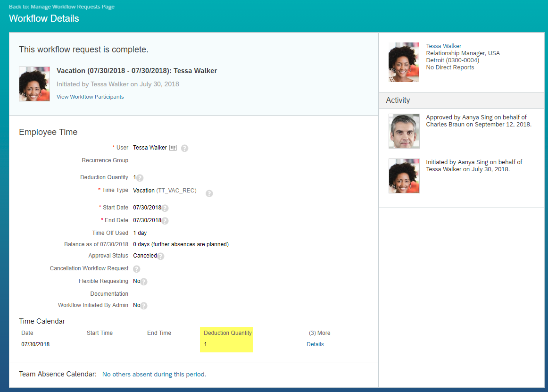Click the Cancellation Workflow Request help icon
The height and width of the screenshot is (392, 548).
click(137, 269)
